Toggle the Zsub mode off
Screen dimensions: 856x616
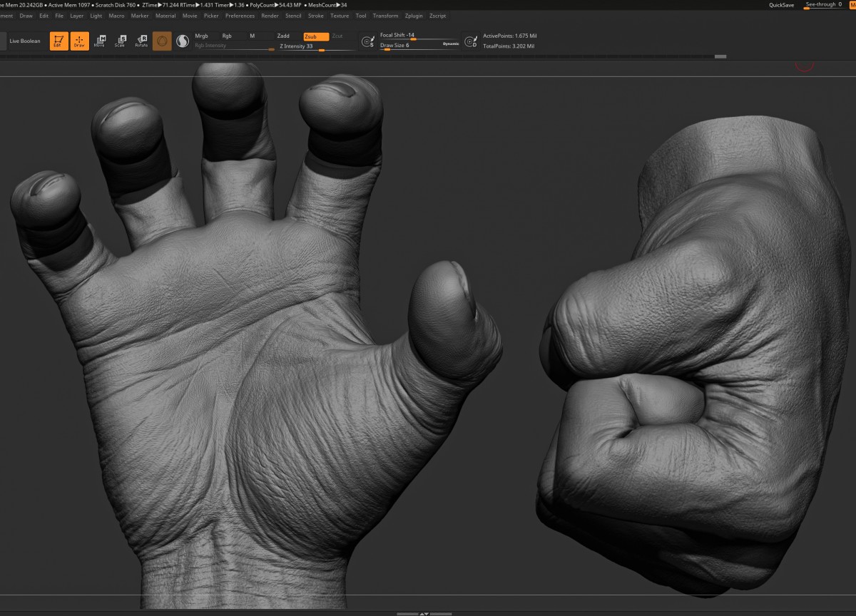(x=315, y=36)
